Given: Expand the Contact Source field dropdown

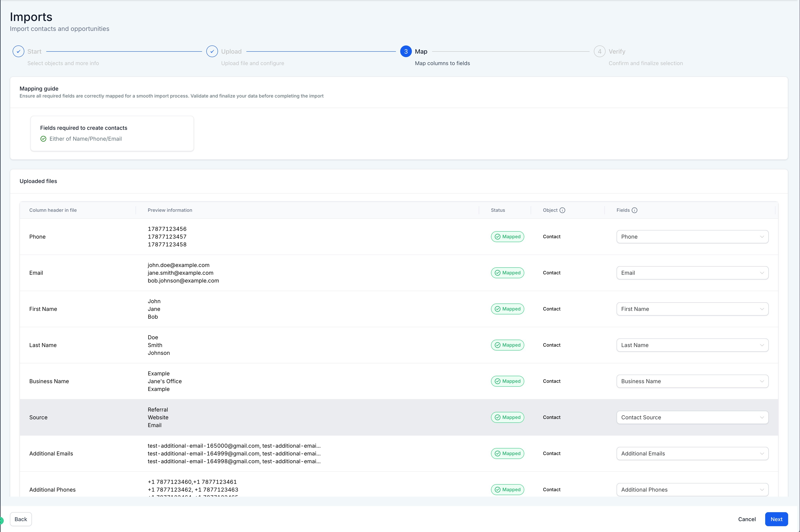Looking at the screenshot, I should [x=692, y=417].
